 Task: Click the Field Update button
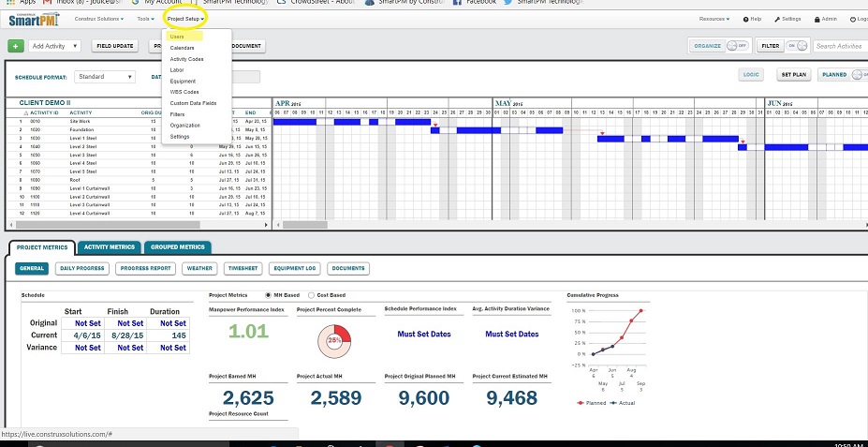[114, 46]
